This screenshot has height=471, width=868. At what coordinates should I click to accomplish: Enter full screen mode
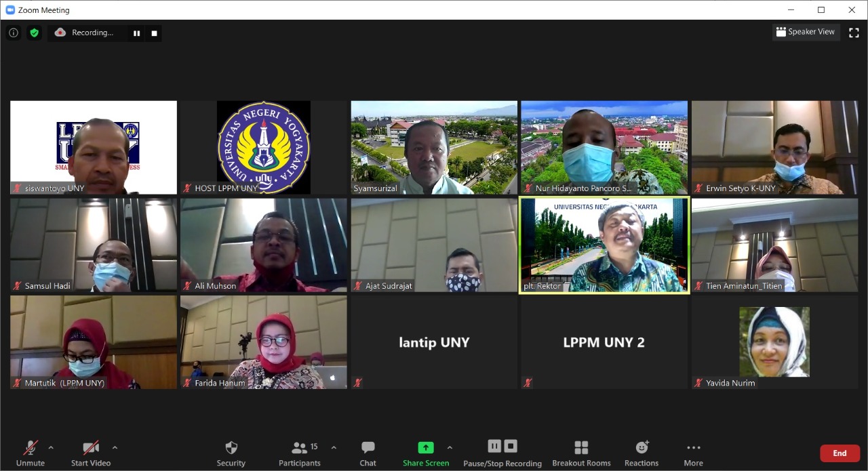[x=854, y=33]
